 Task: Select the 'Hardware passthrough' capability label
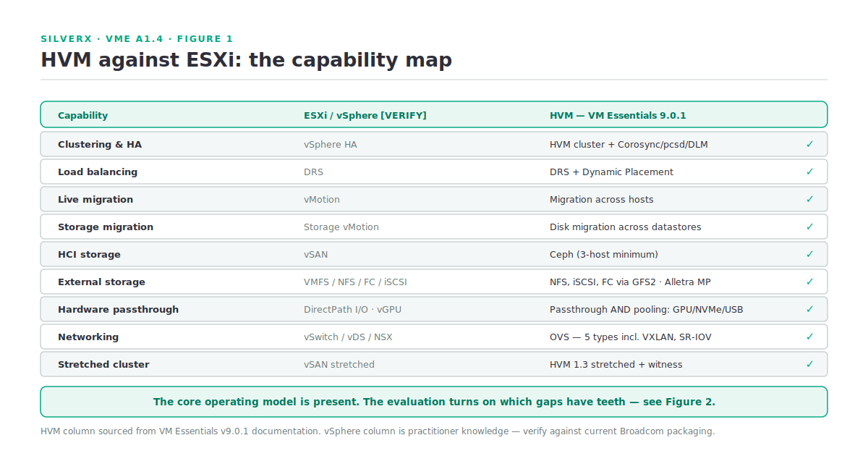click(118, 309)
